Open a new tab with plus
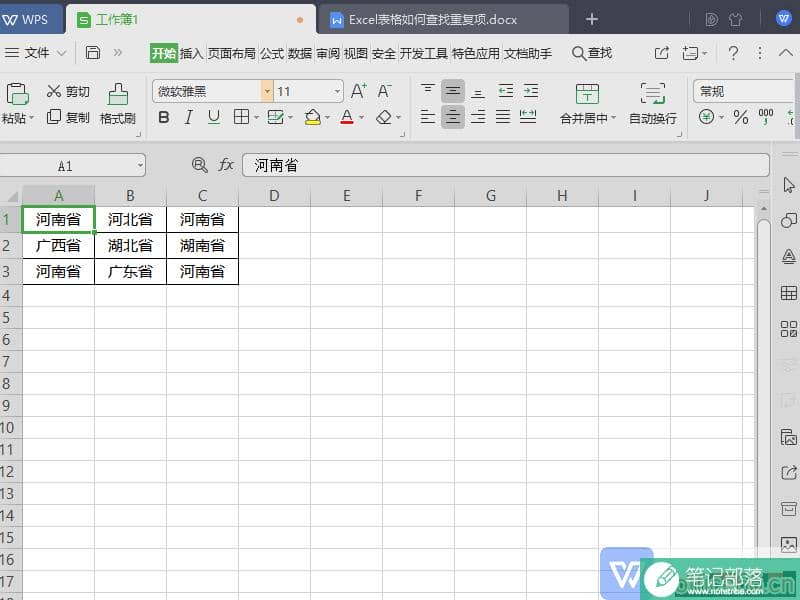This screenshot has width=800, height=600. tap(592, 19)
